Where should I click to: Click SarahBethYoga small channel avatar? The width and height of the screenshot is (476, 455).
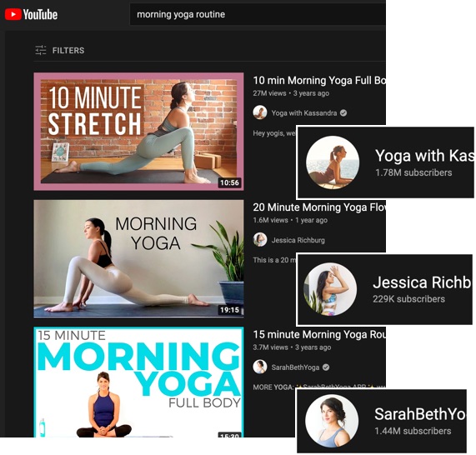pos(260,367)
